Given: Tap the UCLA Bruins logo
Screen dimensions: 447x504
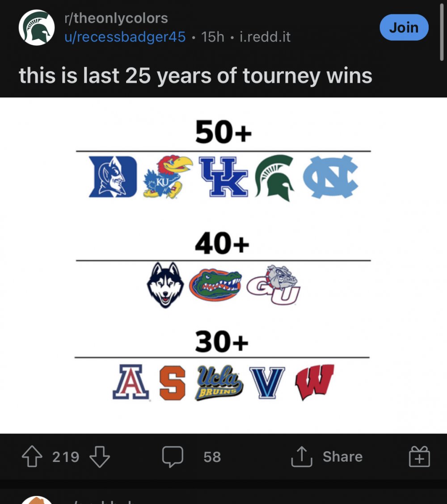Looking at the screenshot, I should pyautogui.click(x=219, y=383).
